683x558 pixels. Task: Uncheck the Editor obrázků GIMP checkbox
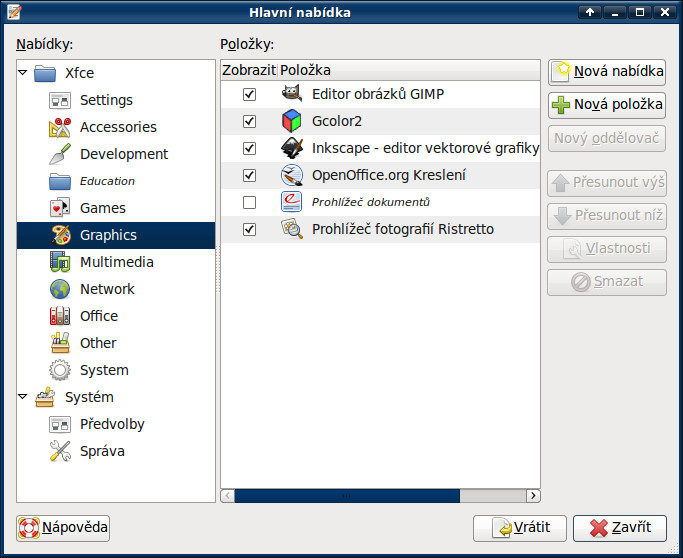[x=249, y=94]
